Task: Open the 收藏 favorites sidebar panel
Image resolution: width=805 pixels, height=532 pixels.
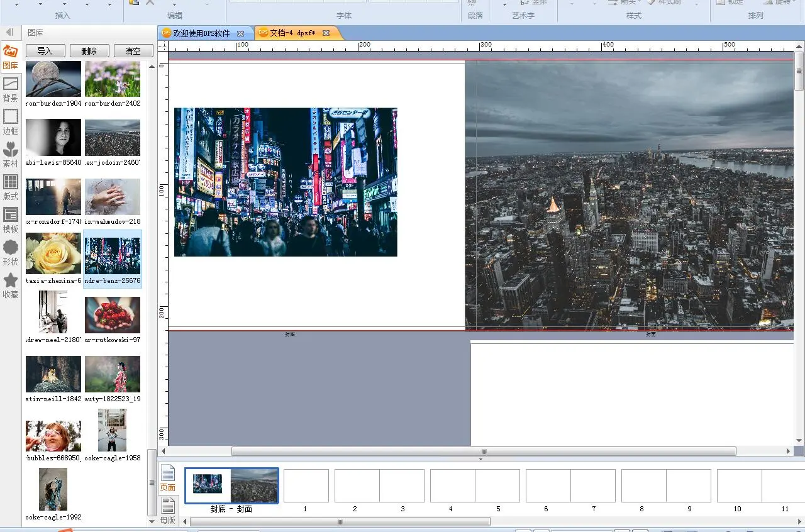Action: [x=10, y=285]
